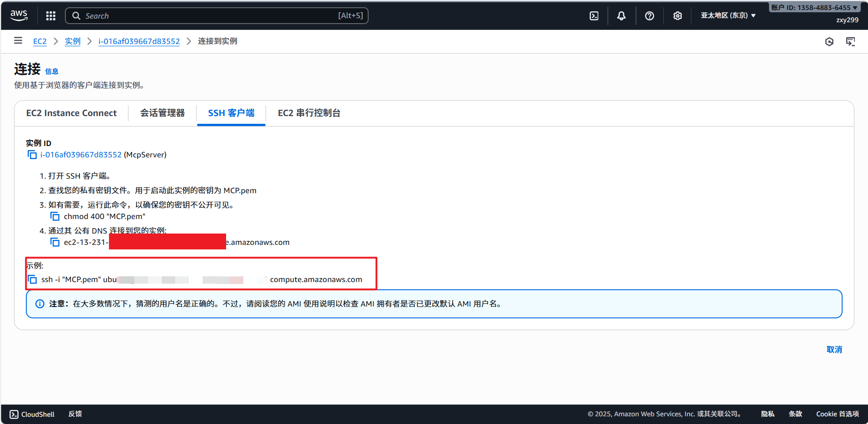
Task: Click the 取消 button
Action: (x=834, y=350)
